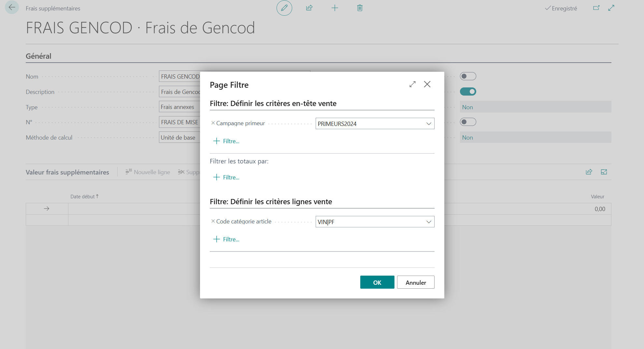Click OK to confirm filters

coord(377,282)
